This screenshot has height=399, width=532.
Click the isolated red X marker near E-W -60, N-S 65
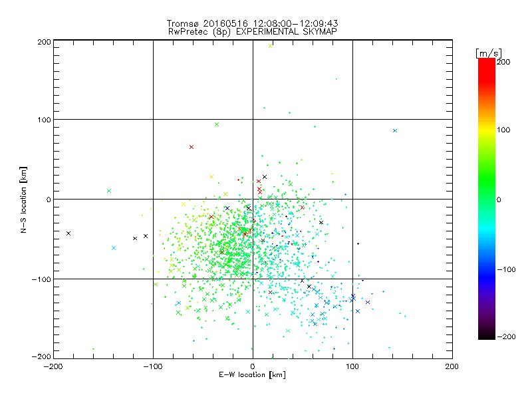tap(192, 147)
